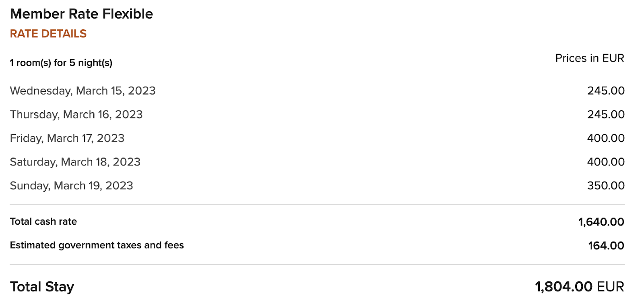644x304 pixels.
Task: Click the Sunday, March 19, 2023 date
Action: [72, 186]
